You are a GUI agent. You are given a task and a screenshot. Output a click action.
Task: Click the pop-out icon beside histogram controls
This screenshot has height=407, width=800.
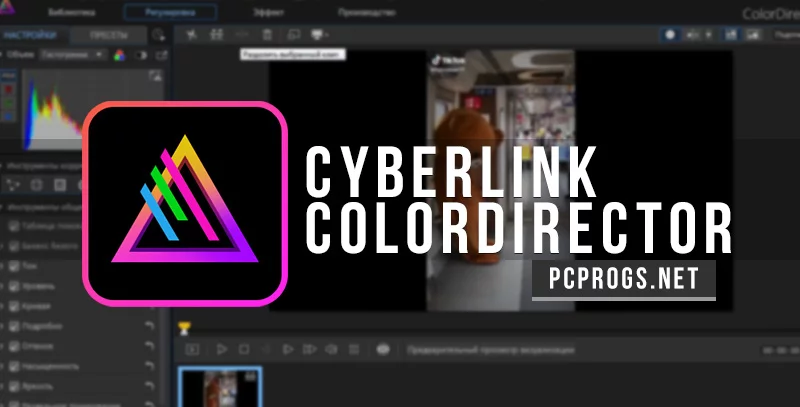click(161, 55)
